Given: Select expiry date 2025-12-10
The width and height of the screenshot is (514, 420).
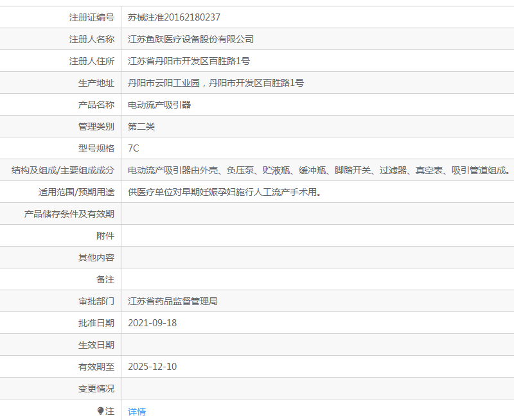Looking at the screenshot, I should click(x=152, y=367).
